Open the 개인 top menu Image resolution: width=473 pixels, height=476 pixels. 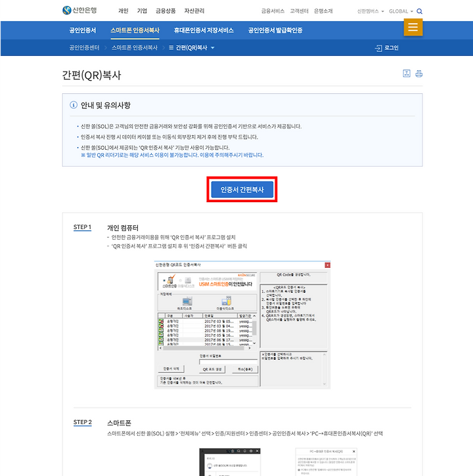tap(123, 11)
